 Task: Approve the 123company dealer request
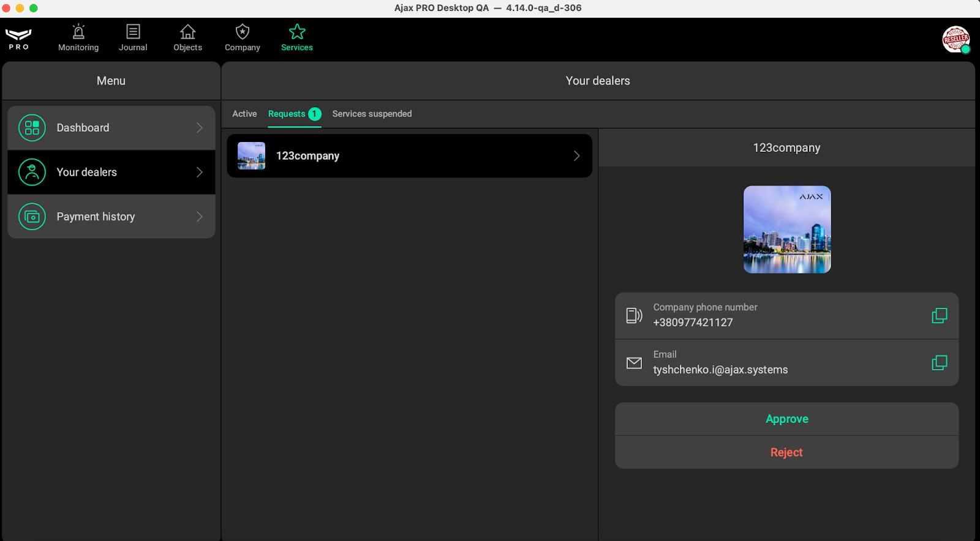pos(786,419)
